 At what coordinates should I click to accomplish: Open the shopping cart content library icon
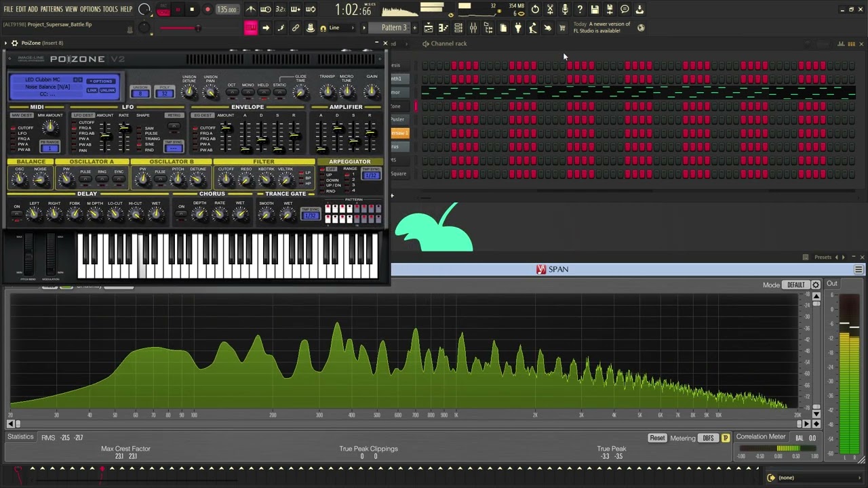(562, 28)
